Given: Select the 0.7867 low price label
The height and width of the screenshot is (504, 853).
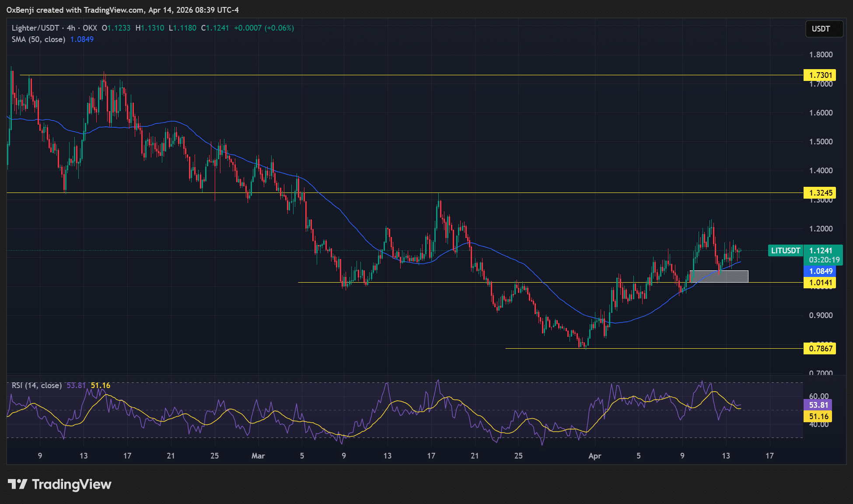Looking at the screenshot, I should (820, 349).
